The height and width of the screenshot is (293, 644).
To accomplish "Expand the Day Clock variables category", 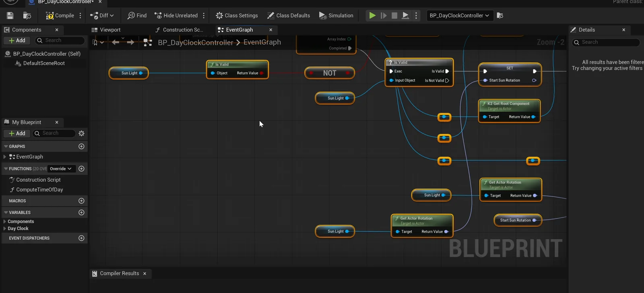I will 4,228.
